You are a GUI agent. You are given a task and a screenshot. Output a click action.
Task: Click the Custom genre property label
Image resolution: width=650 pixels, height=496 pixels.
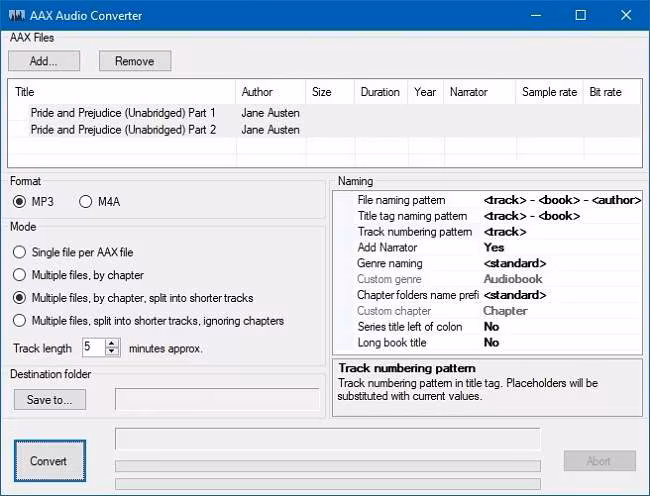[x=389, y=279]
